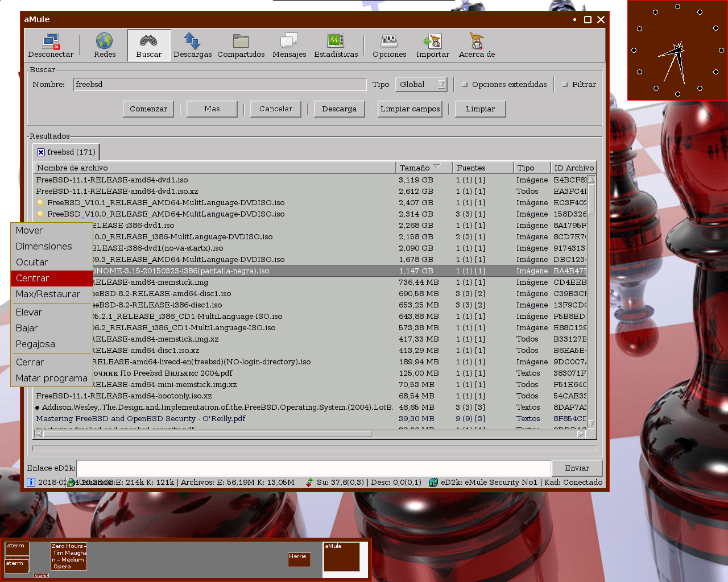
Task: Select the FreeBSD-11.1-RELEASE-amd64-dvd1.iso.xz row
Action: [x=311, y=192]
